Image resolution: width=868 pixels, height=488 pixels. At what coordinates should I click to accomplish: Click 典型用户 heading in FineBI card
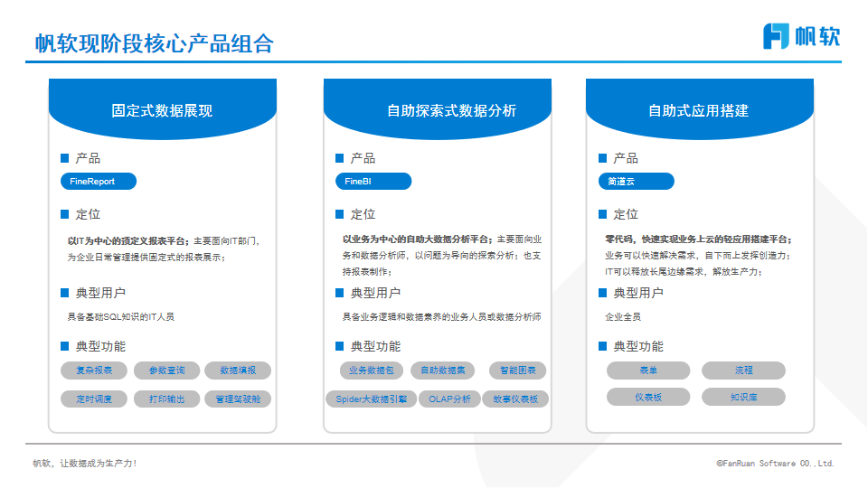pyautogui.click(x=375, y=293)
